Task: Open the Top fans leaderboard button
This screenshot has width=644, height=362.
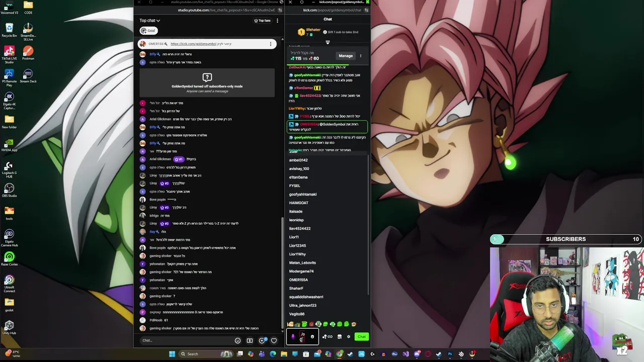Action: (262, 21)
